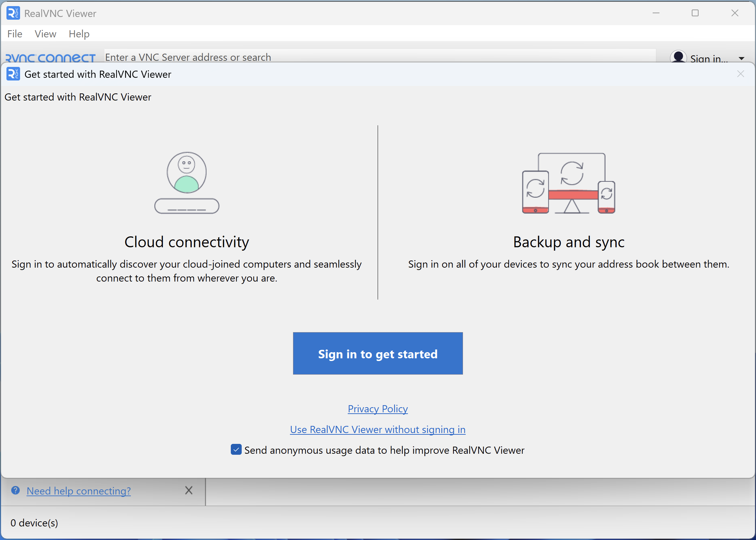This screenshot has width=756, height=540.
Task: Click the 0 device(s) status text
Action: [34, 523]
